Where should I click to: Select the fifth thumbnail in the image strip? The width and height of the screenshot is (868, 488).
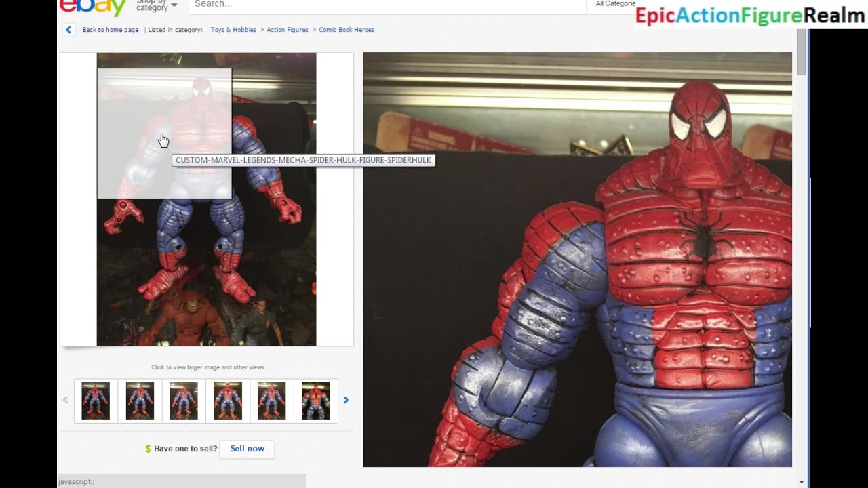tap(272, 401)
